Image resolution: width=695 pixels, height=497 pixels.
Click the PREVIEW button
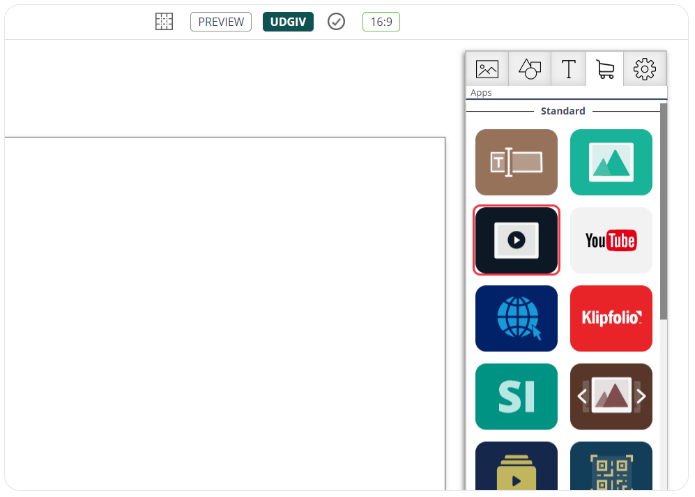point(221,22)
